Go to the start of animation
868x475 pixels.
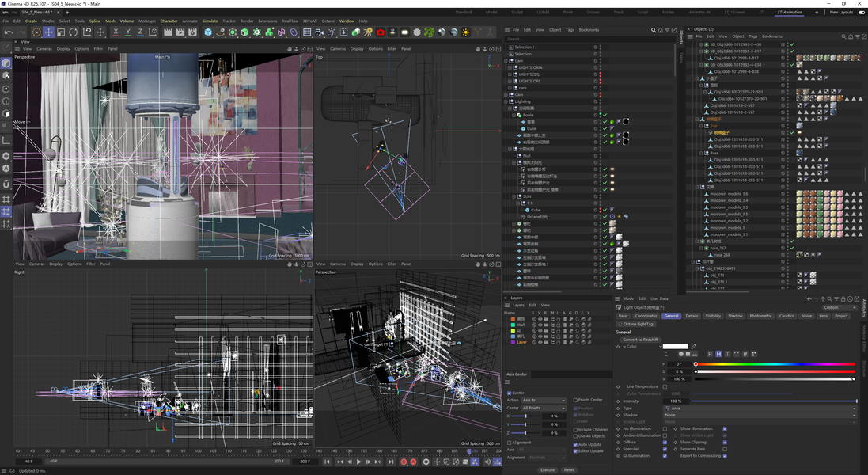327,462
